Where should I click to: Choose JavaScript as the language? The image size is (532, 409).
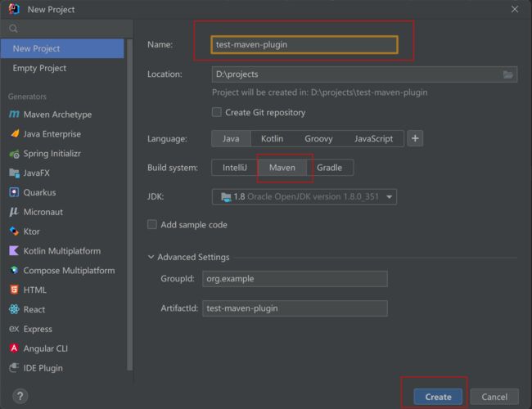[373, 138]
